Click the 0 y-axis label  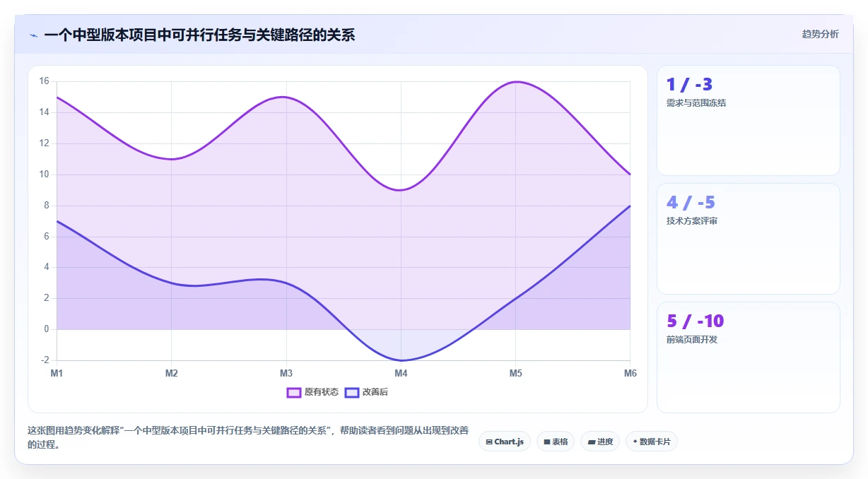47,329
